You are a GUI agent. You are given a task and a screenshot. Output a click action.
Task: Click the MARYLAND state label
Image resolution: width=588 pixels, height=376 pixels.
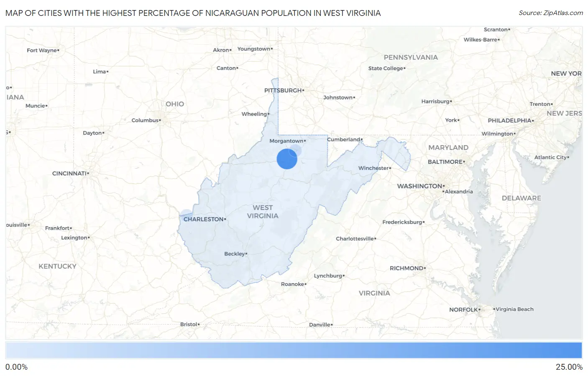click(448, 148)
